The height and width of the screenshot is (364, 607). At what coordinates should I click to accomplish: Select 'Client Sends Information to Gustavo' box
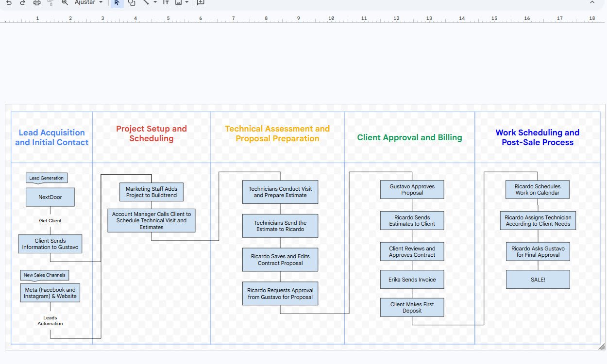50,244
